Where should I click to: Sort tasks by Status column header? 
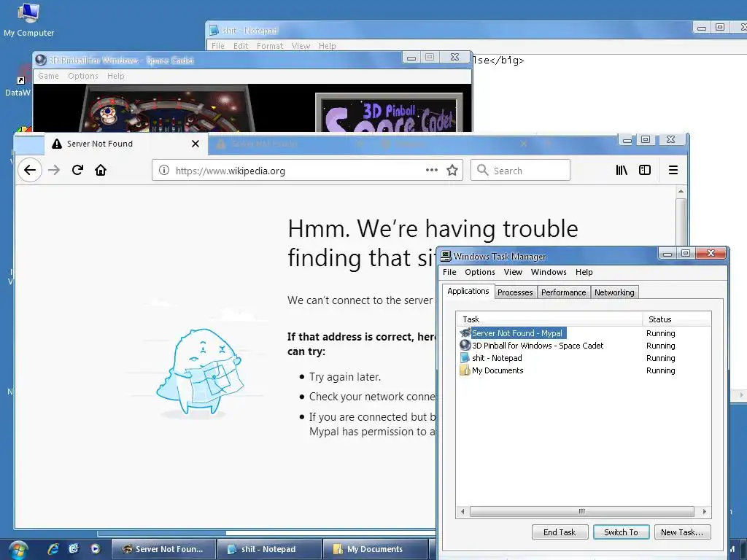[676, 319]
